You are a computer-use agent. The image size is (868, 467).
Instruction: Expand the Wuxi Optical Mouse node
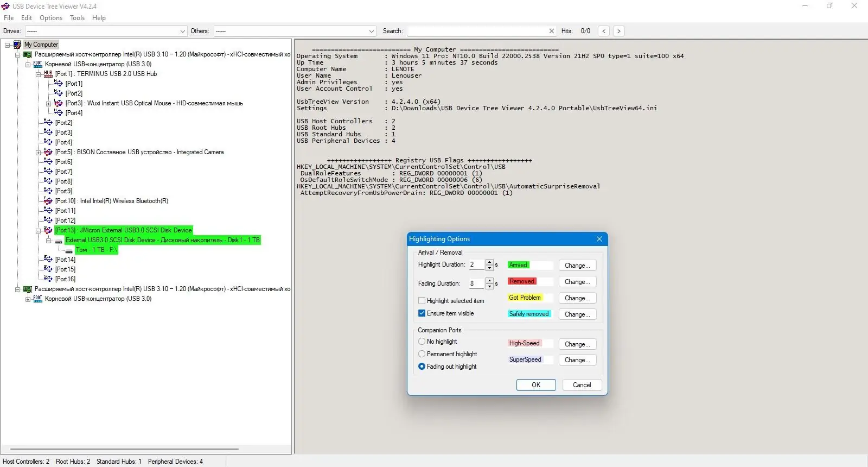pos(49,103)
